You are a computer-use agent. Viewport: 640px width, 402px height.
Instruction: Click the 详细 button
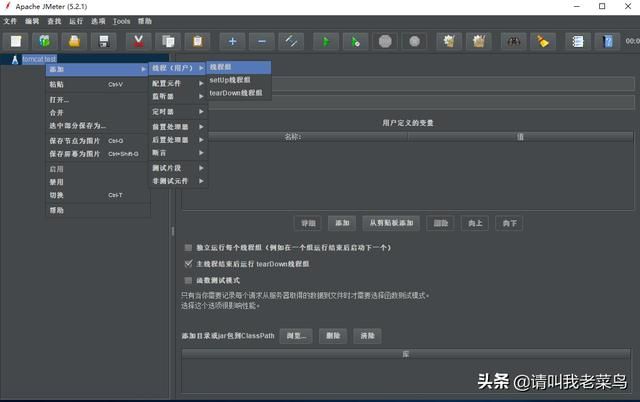click(308, 223)
